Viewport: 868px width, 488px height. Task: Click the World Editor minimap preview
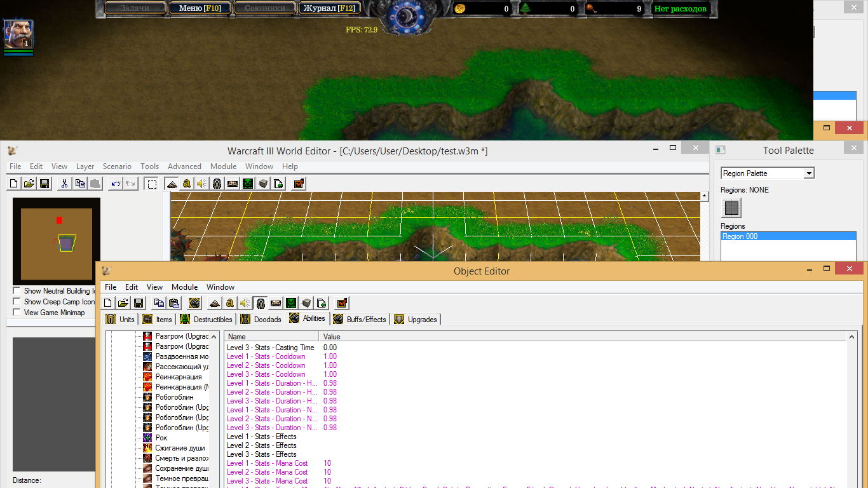[57, 241]
